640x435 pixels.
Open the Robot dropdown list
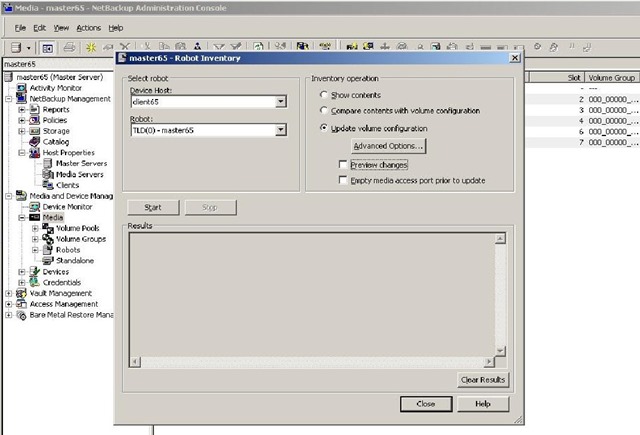[281, 130]
